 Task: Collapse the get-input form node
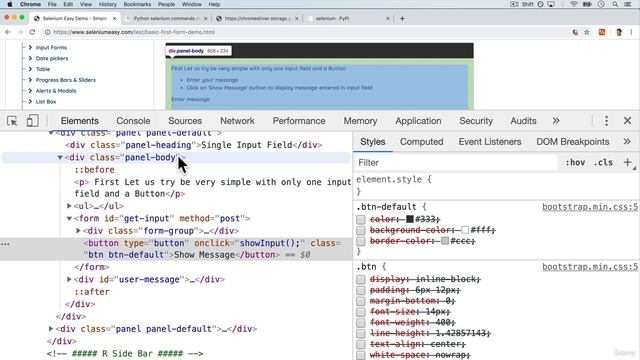coord(69,219)
